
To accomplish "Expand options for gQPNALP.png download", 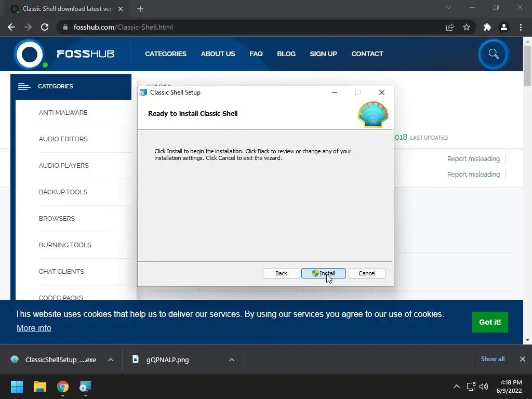I will pyautogui.click(x=232, y=360).
